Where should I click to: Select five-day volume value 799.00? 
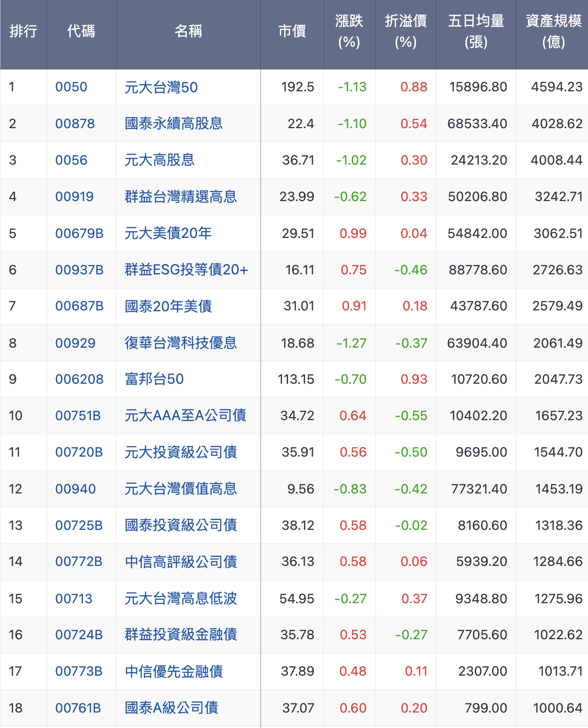pos(486,708)
